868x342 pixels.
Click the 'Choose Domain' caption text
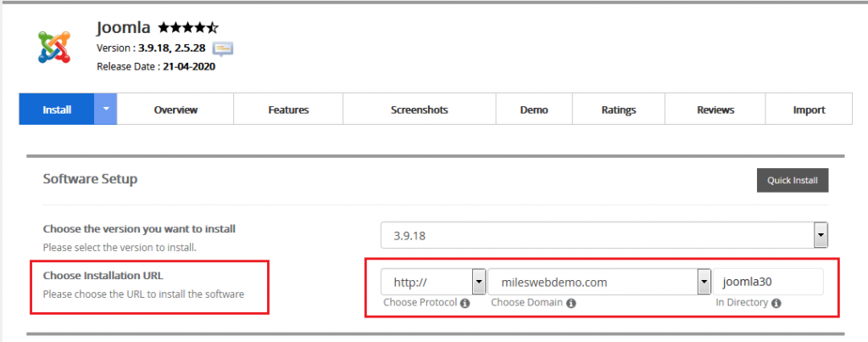tap(527, 303)
